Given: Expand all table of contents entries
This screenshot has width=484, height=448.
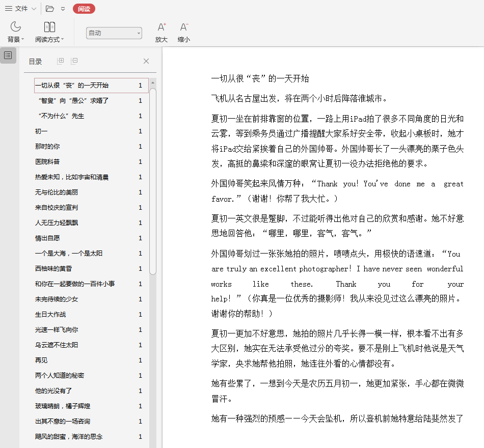Looking at the screenshot, I should click(61, 61).
